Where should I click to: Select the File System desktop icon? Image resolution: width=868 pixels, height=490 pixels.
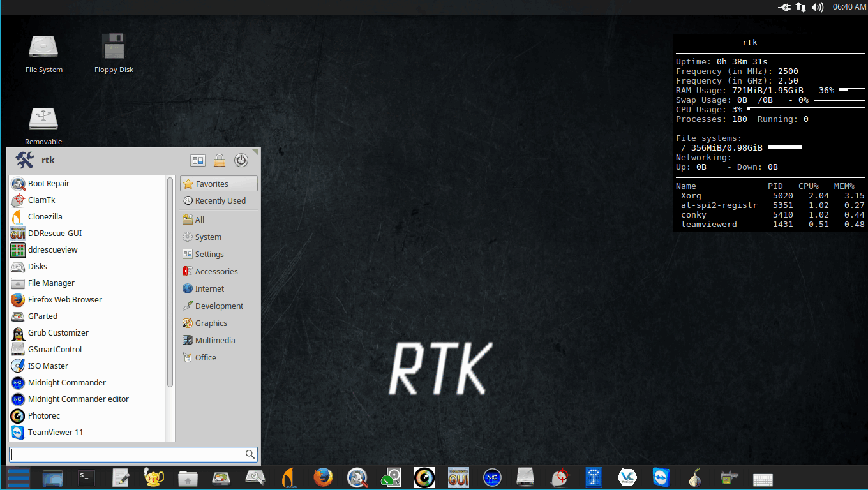(x=44, y=54)
